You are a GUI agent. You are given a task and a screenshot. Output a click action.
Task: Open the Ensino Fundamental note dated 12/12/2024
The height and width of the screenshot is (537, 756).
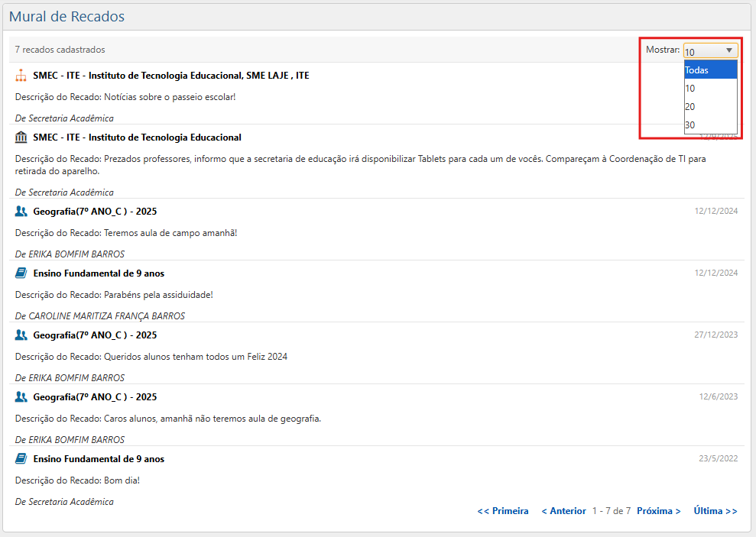click(99, 273)
